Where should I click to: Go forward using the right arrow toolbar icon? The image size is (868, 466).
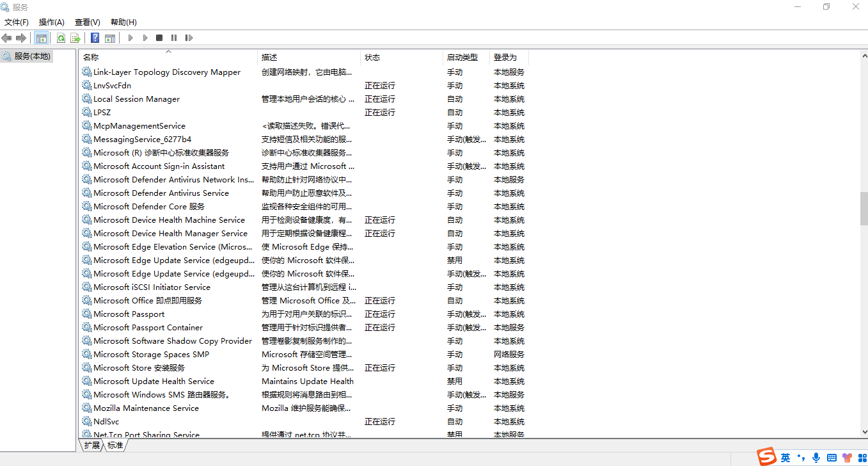[21, 38]
